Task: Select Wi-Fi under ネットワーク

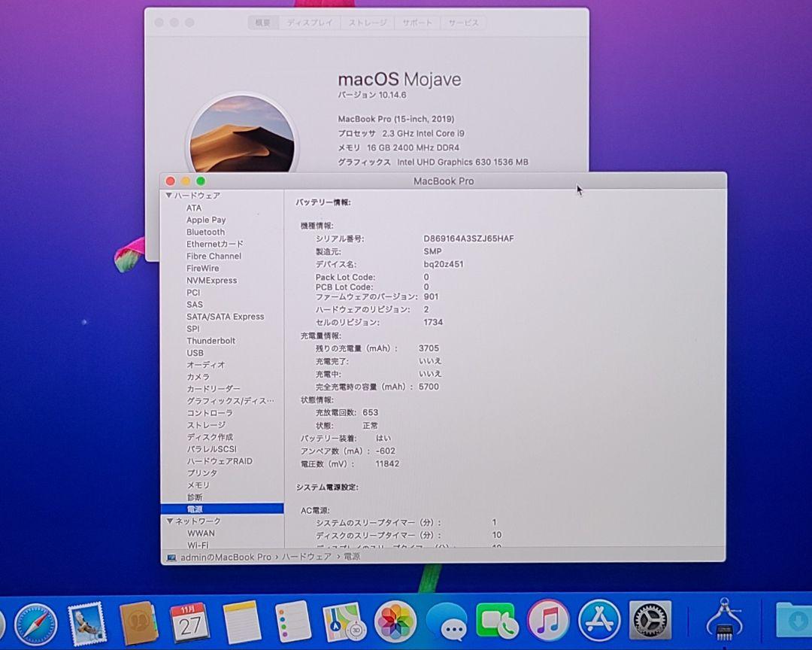Action: click(198, 545)
